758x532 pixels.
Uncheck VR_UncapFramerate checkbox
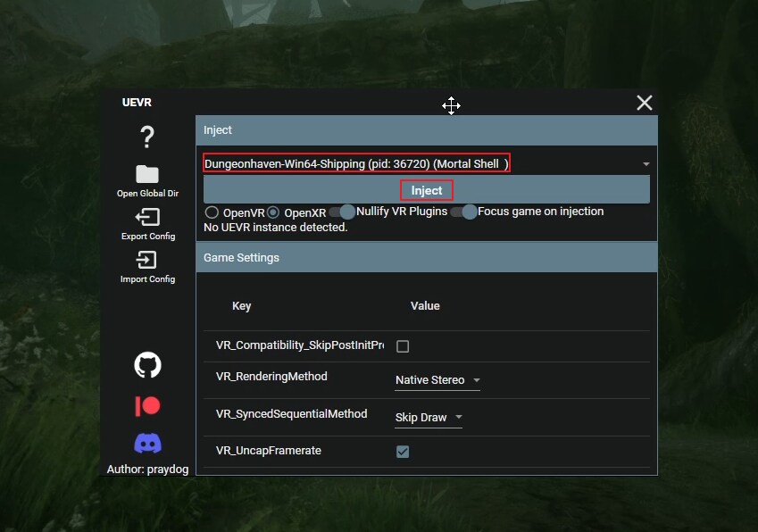point(403,452)
